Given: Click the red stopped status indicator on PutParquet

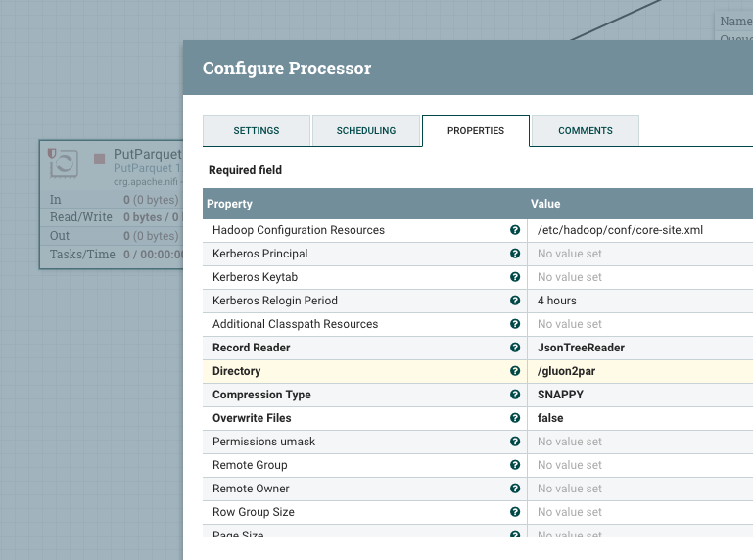Looking at the screenshot, I should [x=99, y=158].
